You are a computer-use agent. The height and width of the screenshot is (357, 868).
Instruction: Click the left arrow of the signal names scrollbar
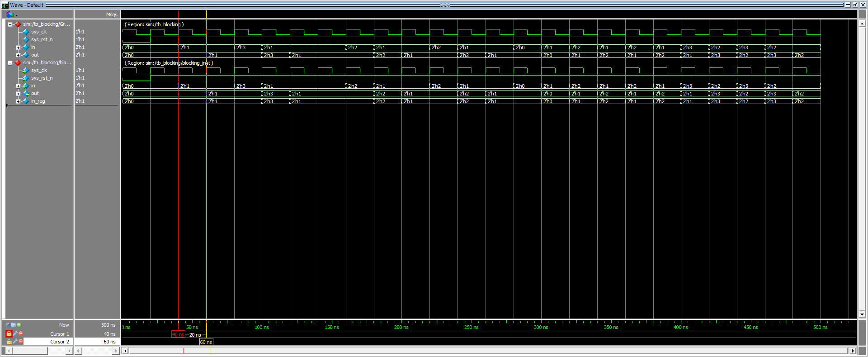pyautogui.click(x=9, y=351)
